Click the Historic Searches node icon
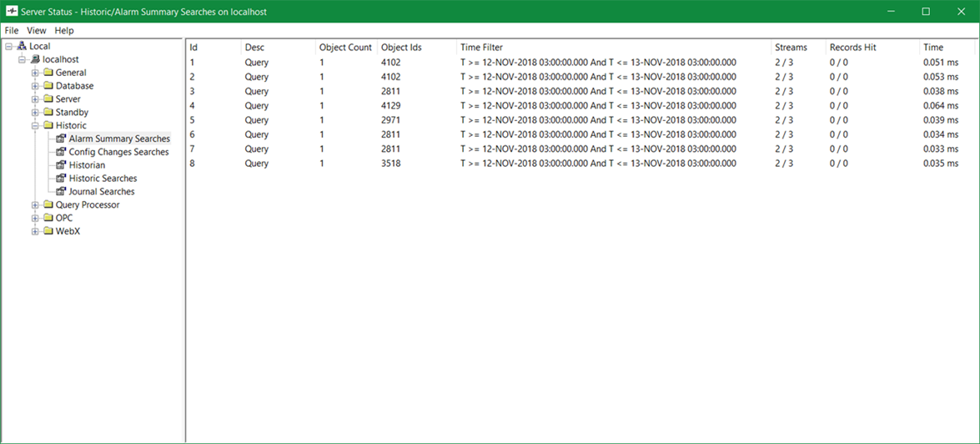Screen dimensions: 980x444 point(61,179)
